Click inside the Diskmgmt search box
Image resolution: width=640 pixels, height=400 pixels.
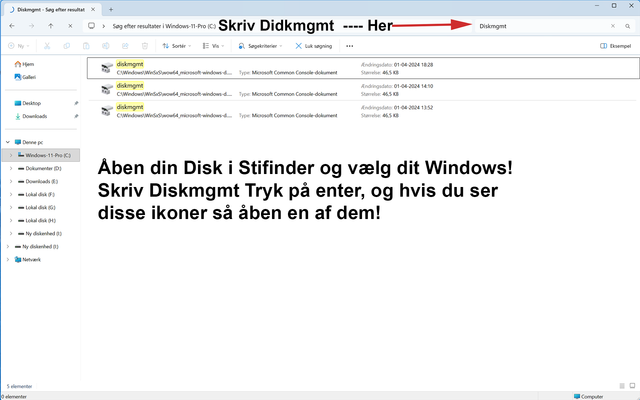click(541, 26)
